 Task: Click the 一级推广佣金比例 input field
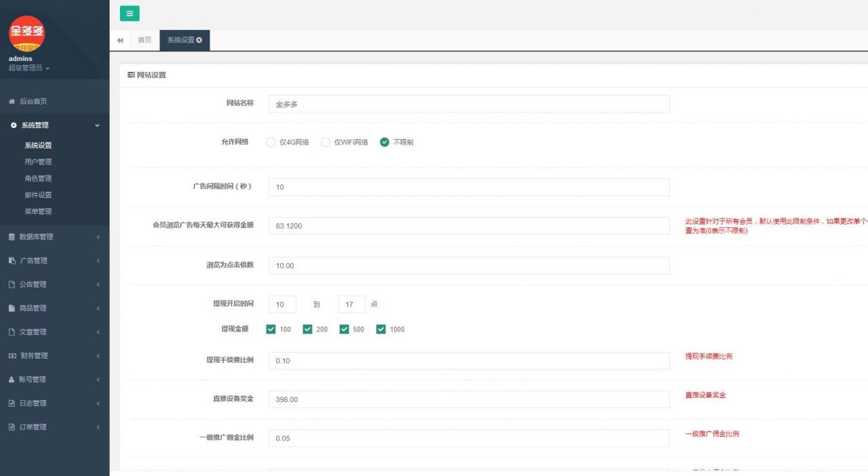coord(469,438)
